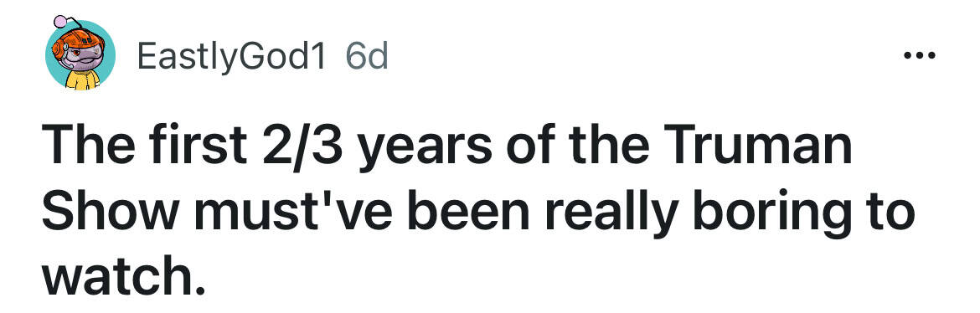
Task: Open the three-dot more options menu
Action: (x=919, y=56)
